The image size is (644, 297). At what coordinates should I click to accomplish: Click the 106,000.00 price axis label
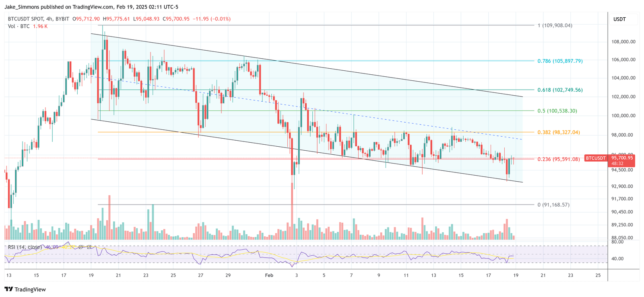point(623,60)
